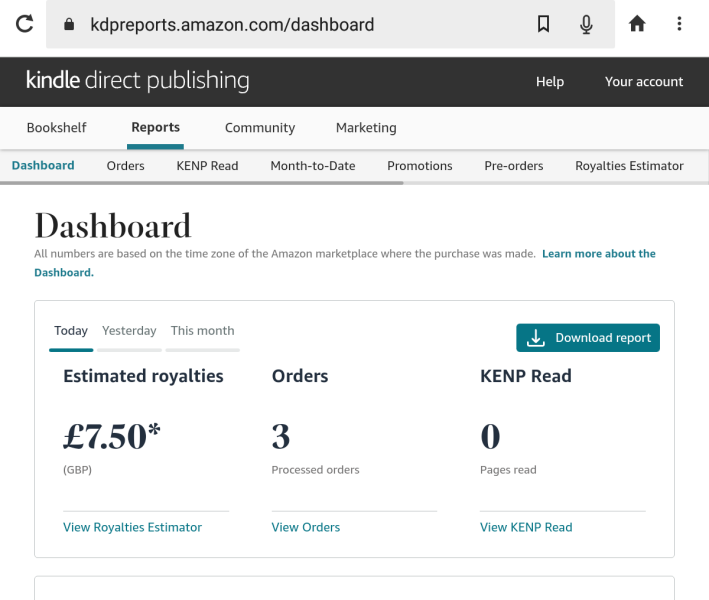This screenshot has width=709, height=600.
Task: Open the Community tab
Action: pyautogui.click(x=260, y=128)
